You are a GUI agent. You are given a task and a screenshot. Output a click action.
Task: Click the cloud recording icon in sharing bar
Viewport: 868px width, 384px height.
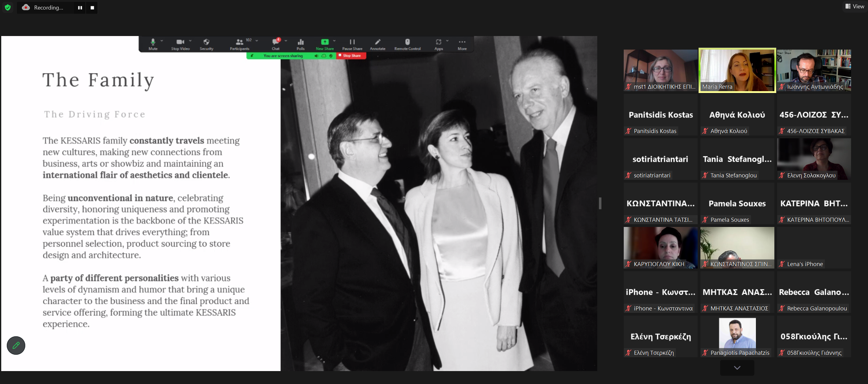324,55
